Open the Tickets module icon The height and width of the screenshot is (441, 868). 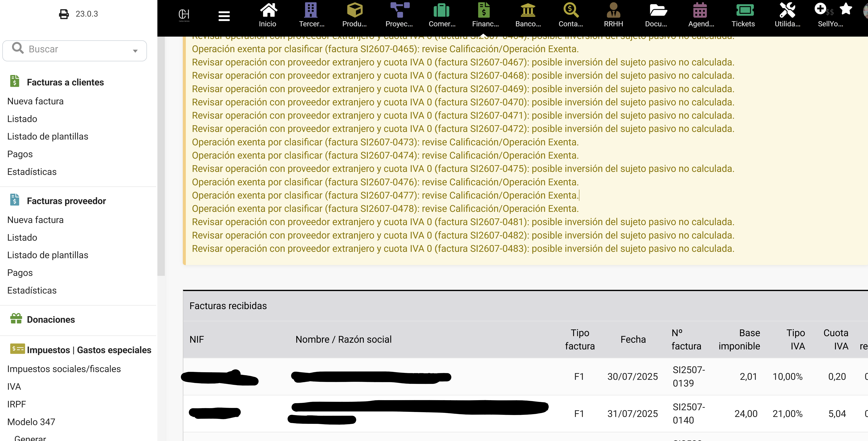coord(745,10)
